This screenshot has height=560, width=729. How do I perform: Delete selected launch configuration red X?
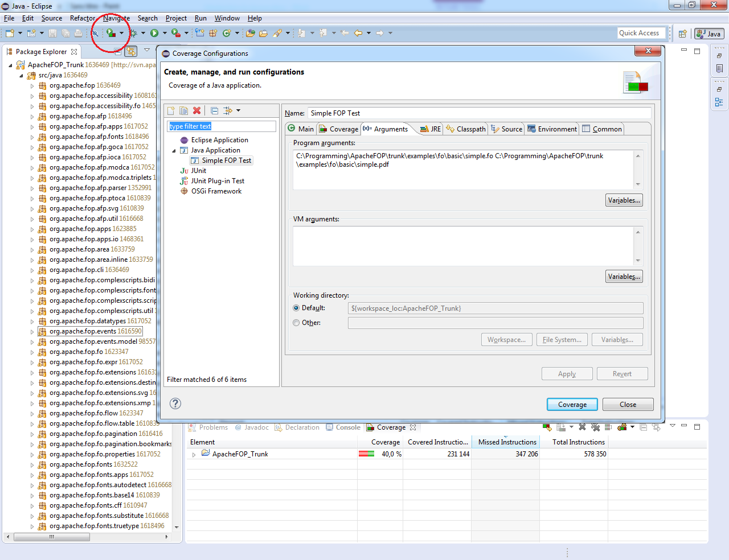coord(196,110)
